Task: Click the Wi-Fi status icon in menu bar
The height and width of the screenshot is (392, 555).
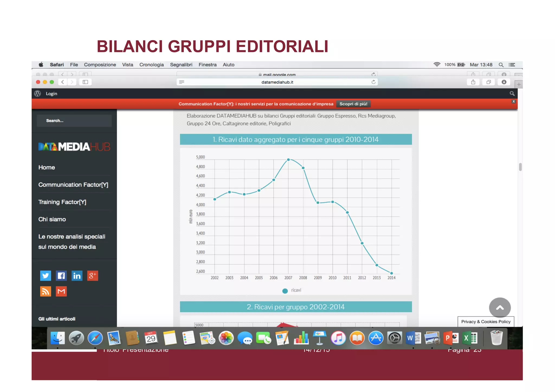Action: pos(437,64)
